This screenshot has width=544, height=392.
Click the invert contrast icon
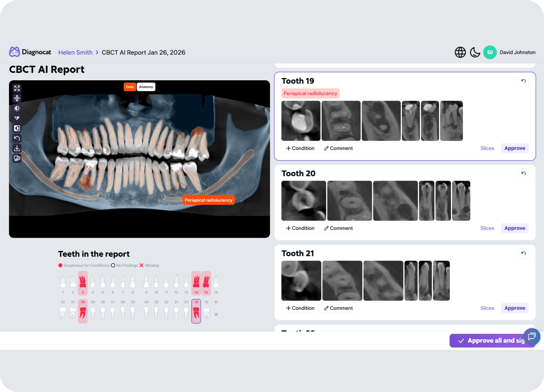[x=17, y=129]
